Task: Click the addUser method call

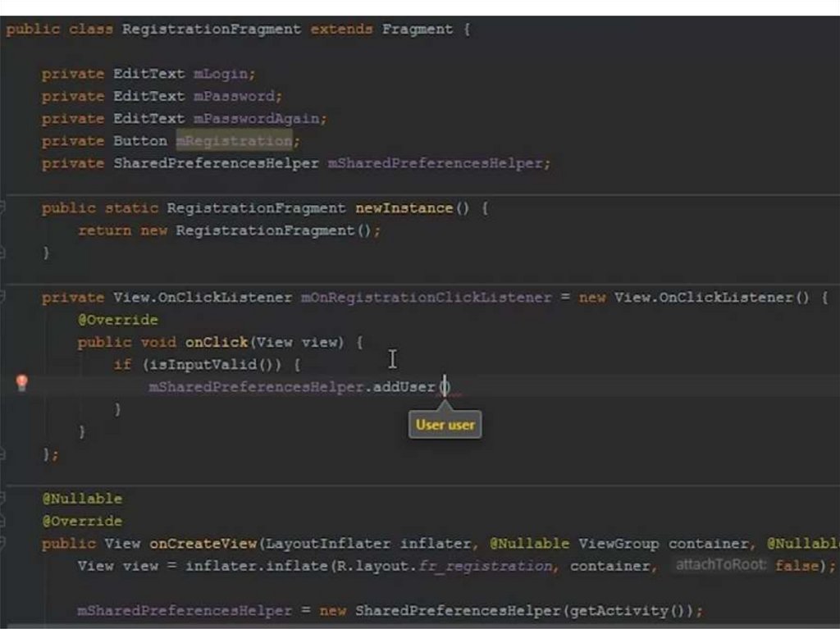Action: pos(404,386)
